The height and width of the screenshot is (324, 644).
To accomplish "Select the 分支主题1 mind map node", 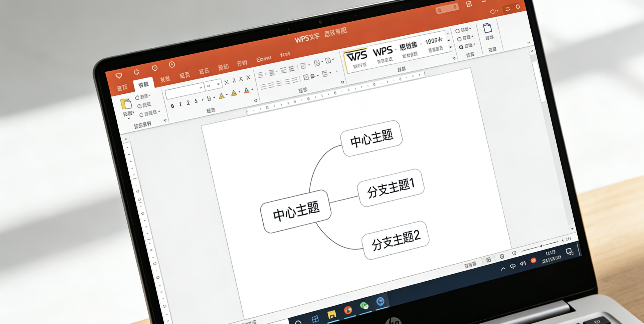I will coord(391,188).
